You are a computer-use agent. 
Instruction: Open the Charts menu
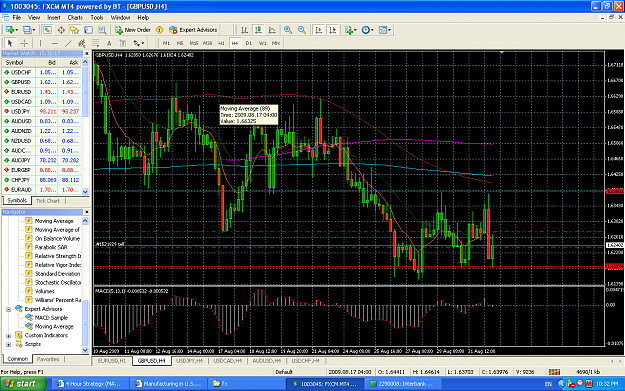[75, 18]
